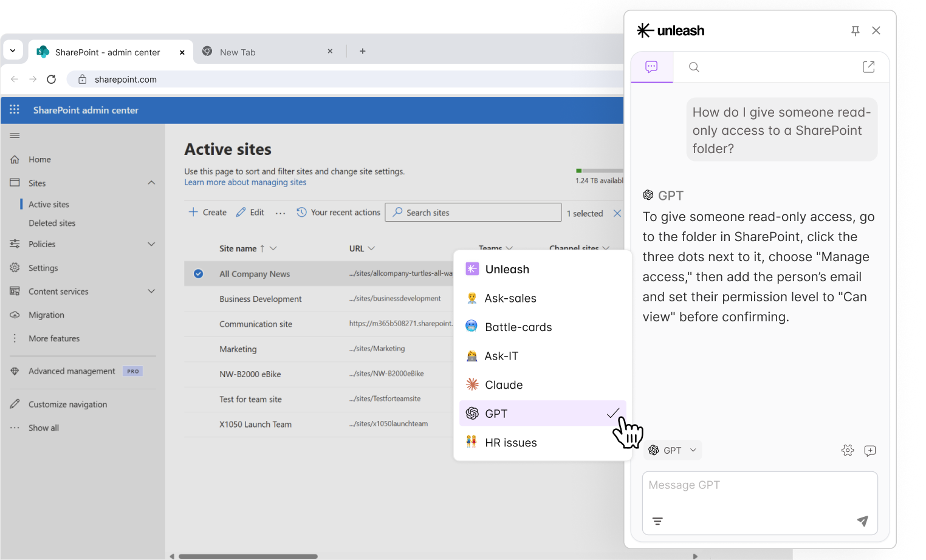The image size is (926, 560).
Task: Open the browser tab search dropdown
Action: [x=13, y=50]
